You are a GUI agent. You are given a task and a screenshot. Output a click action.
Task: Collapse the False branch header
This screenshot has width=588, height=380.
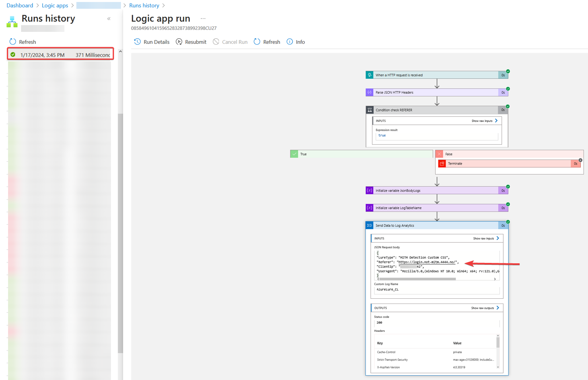point(509,154)
